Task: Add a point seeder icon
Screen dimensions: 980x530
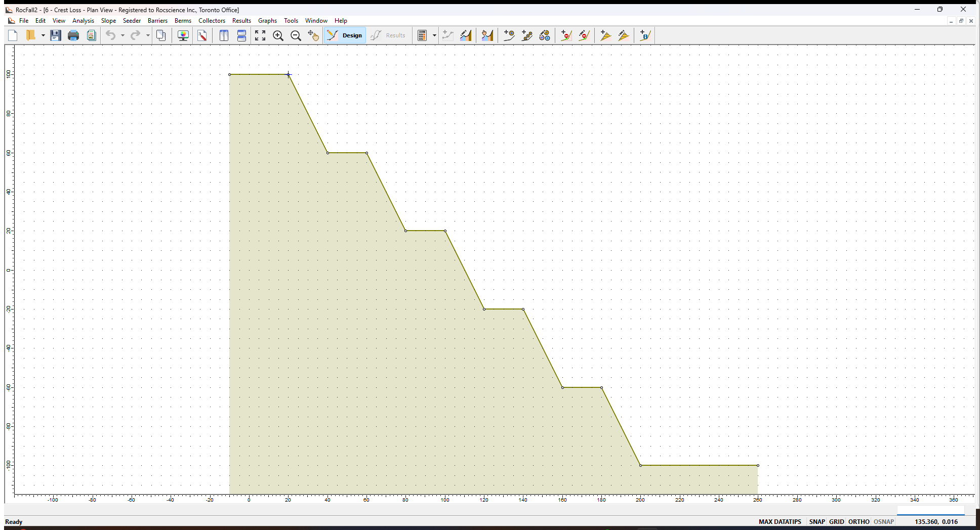Action: (x=509, y=35)
